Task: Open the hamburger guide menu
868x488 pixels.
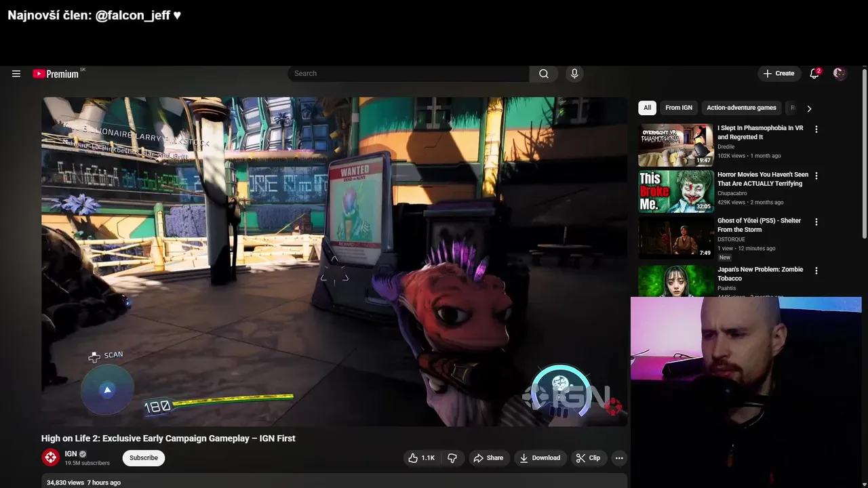Action: (x=16, y=74)
